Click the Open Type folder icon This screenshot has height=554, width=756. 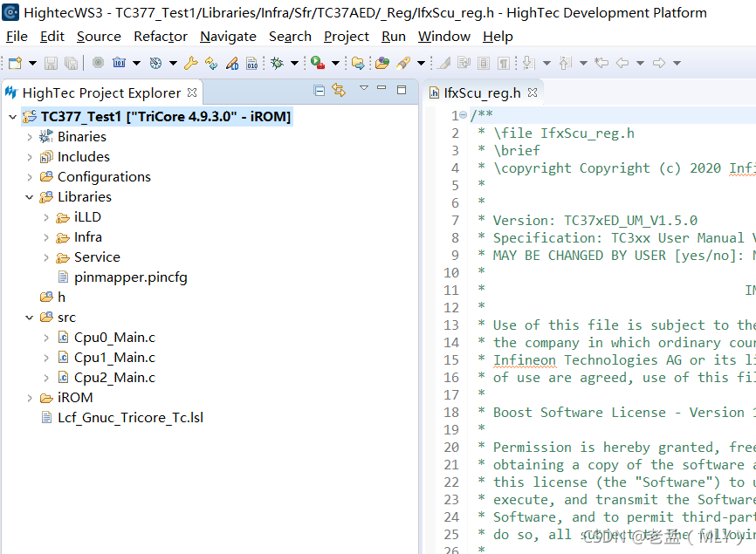[382, 63]
